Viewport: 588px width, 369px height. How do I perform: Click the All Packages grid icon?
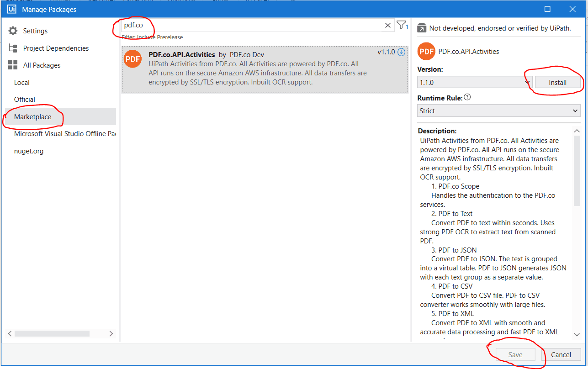[13, 65]
